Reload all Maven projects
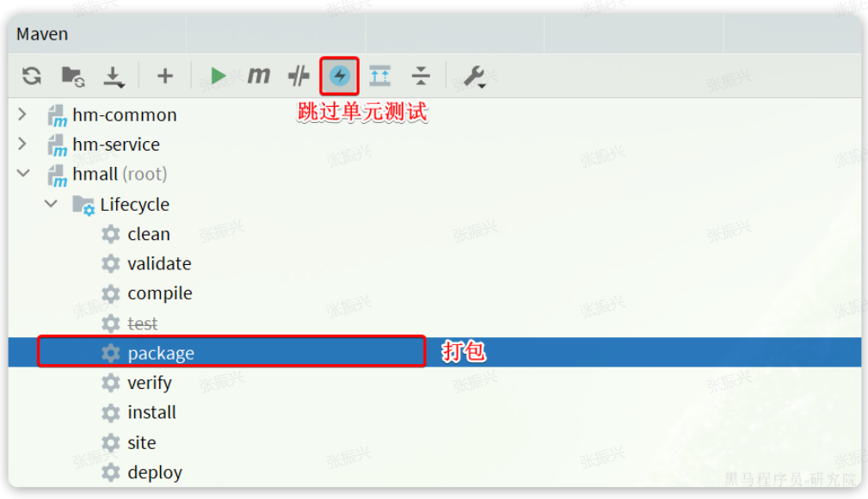The width and height of the screenshot is (868, 499). point(32,76)
